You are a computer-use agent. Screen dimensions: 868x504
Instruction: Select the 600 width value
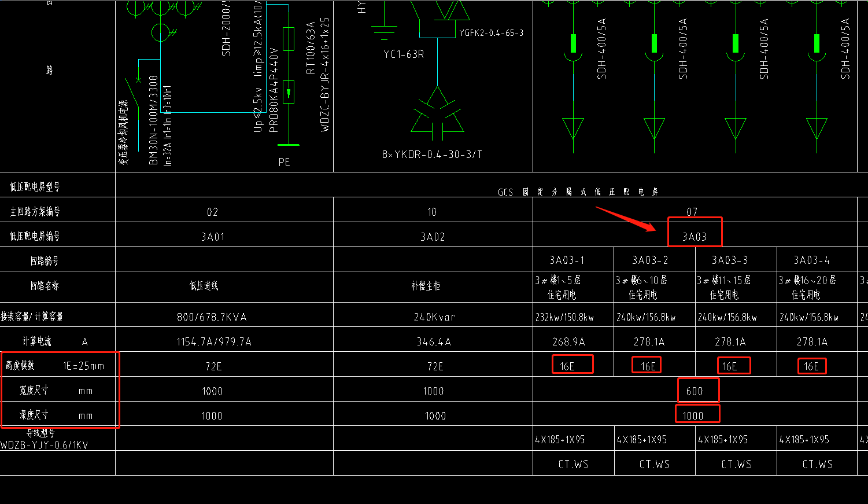(x=695, y=391)
